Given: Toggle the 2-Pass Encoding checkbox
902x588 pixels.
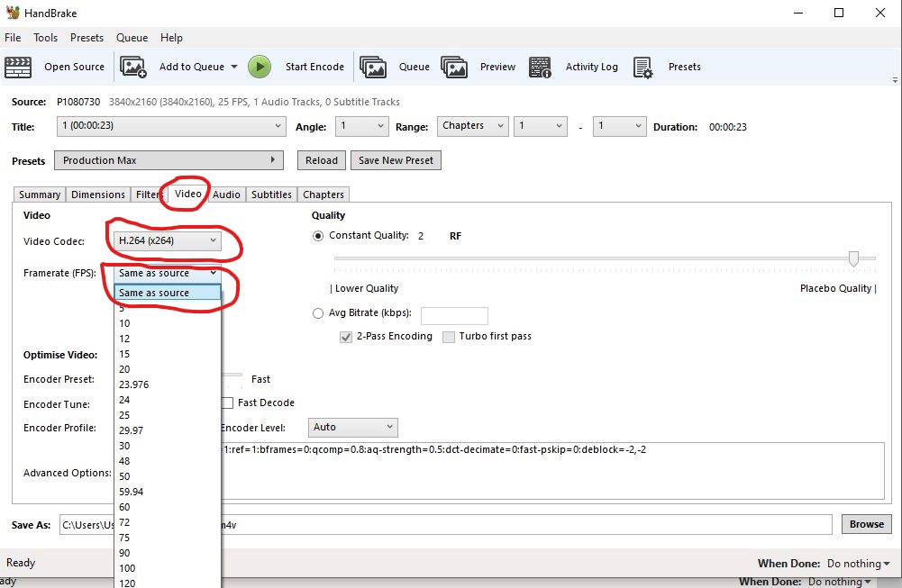Looking at the screenshot, I should (x=346, y=337).
